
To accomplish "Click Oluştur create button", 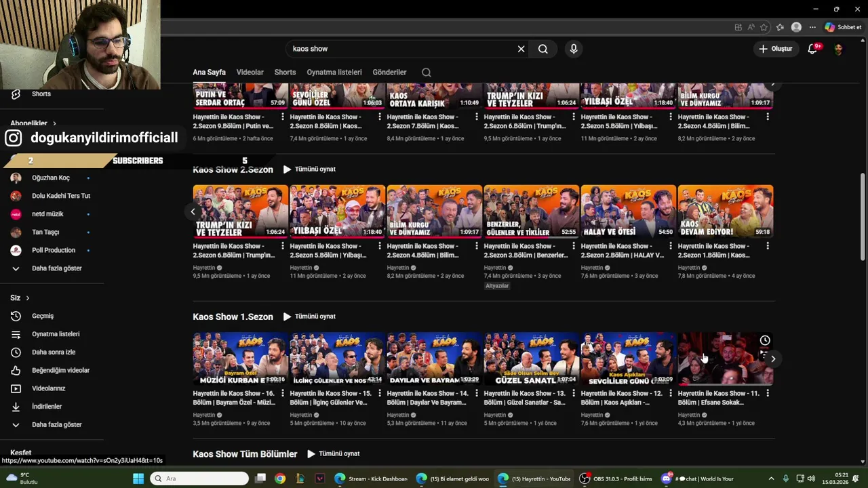I will coord(776,49).
